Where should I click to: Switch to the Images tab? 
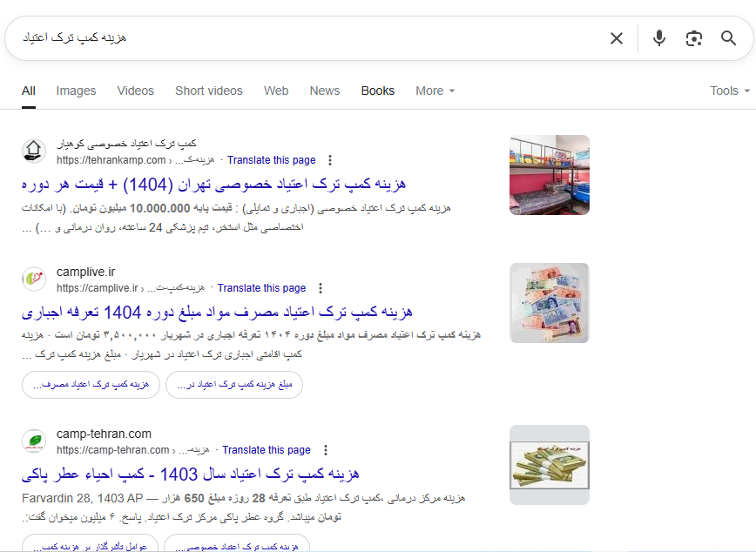pyautogui.click(x=76, y=91)
